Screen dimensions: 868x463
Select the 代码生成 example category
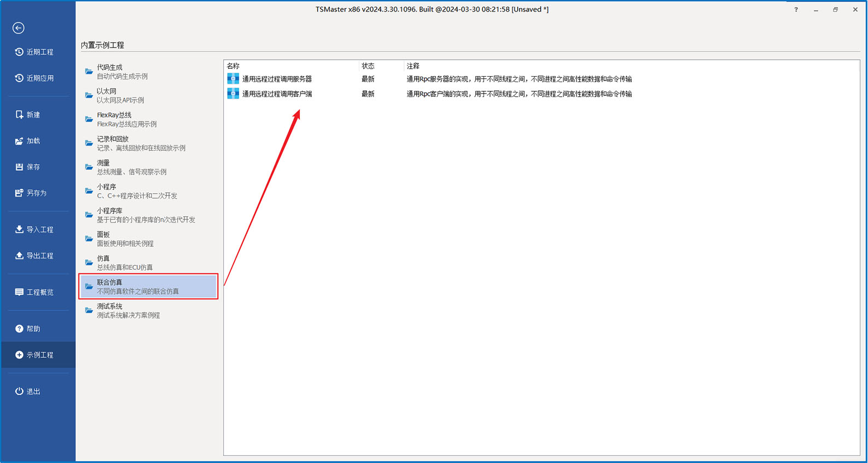tap(149, 72)
